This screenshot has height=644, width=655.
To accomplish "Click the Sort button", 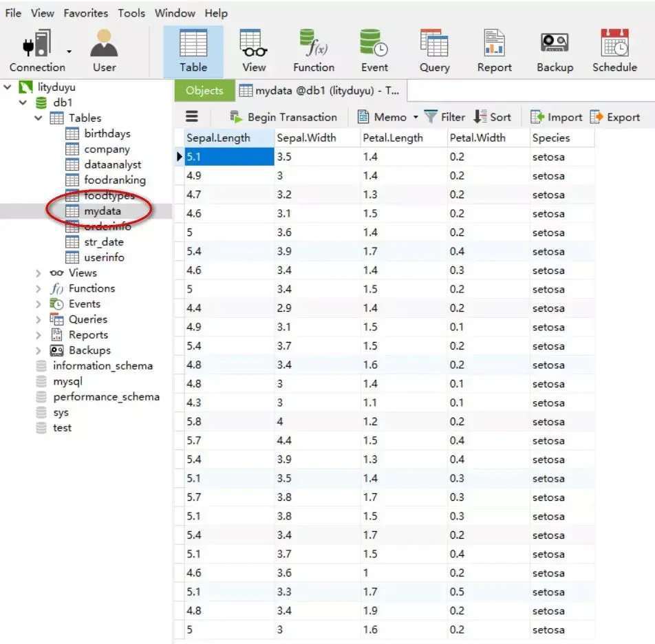I will coord(492,117).
